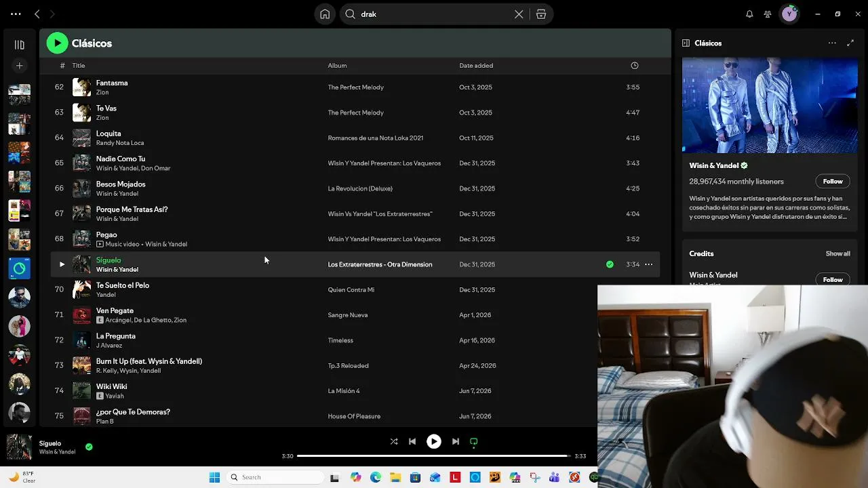The image size is (868, 488).
Task: Seek using the playback progress bar
Action: coord(434,456)
